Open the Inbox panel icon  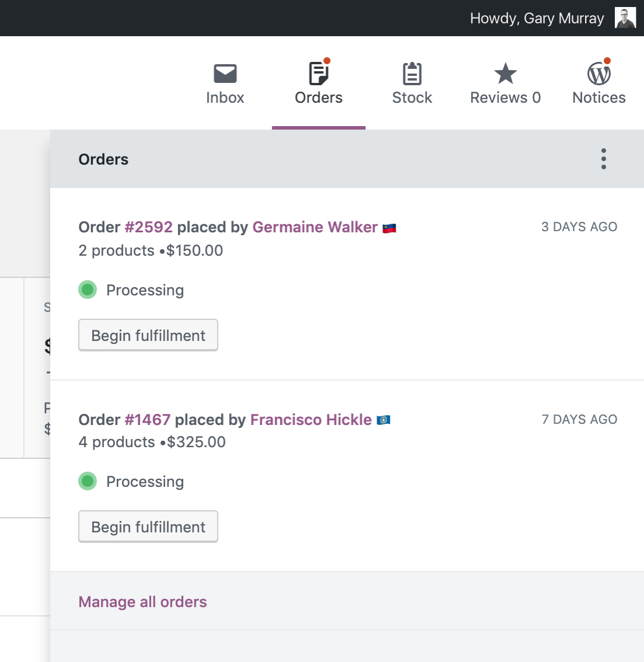(225, 73)
